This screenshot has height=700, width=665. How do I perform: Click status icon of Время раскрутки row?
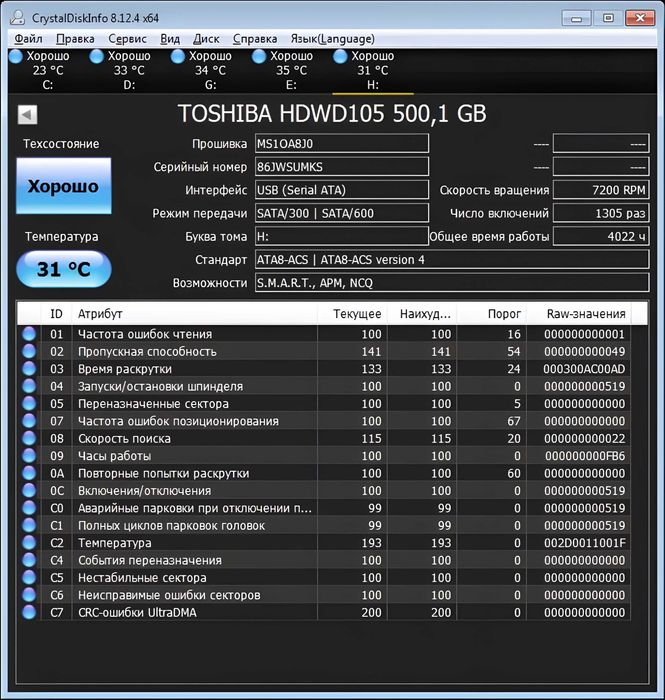(29, 369)
